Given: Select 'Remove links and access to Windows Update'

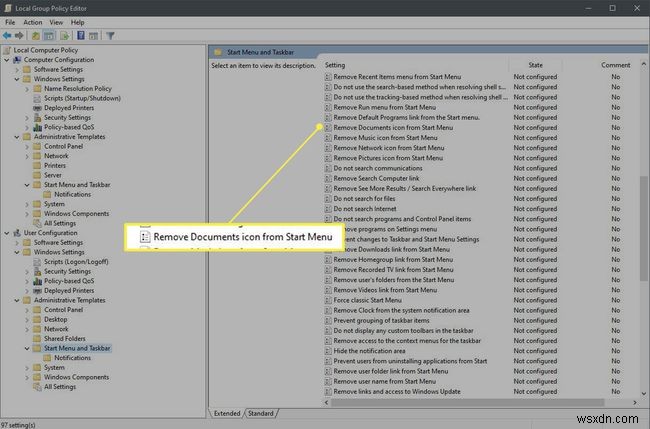Looking at the screenshot, I should point(397,392).
